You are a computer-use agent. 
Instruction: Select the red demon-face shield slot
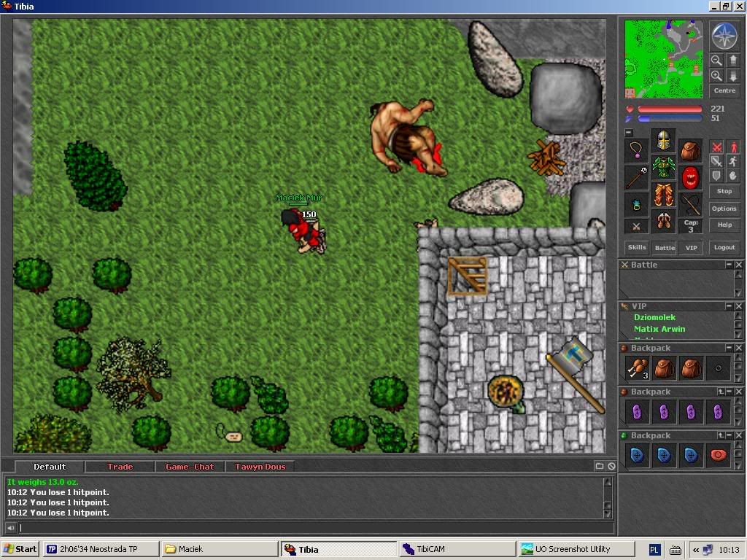click(690, 178)
